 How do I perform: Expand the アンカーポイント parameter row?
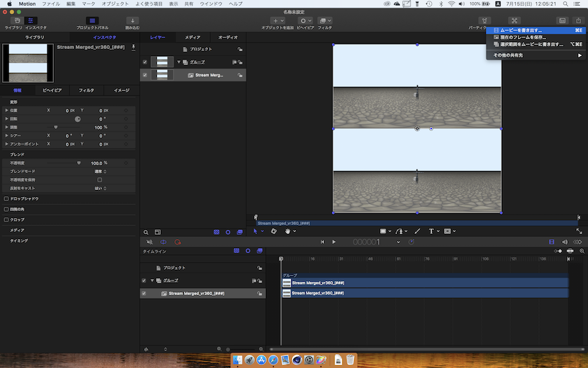tap(6, 144)
